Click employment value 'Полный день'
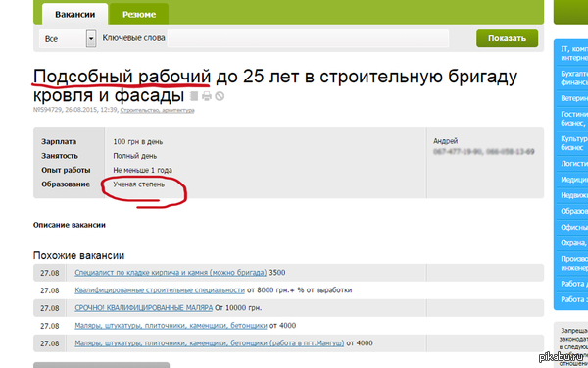This screenshot has height=368, width=588. 135,156
